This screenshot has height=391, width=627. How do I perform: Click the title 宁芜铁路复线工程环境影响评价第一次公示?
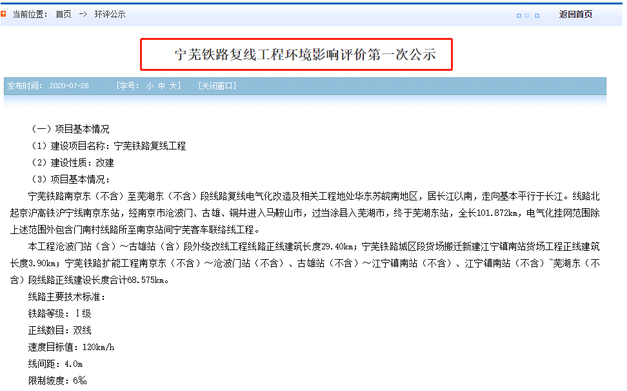point(305,54)
